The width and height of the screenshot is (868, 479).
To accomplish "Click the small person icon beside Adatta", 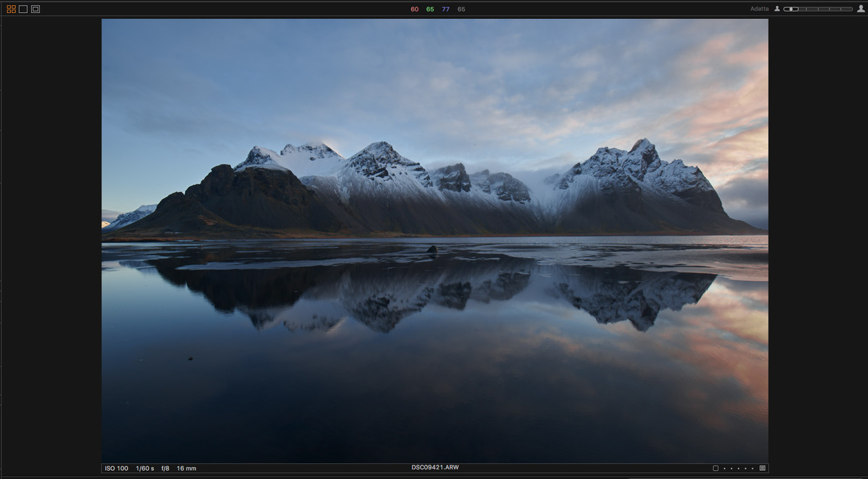I will 777,9.
